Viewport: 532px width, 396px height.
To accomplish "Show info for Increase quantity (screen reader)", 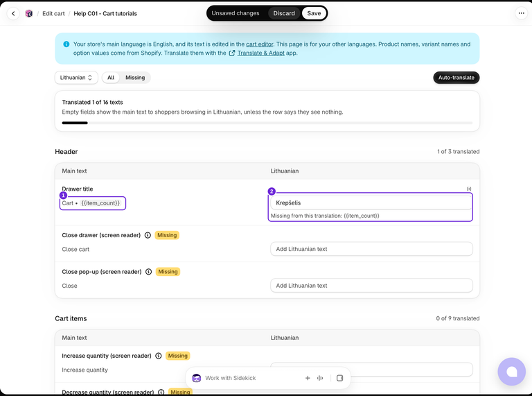I will [159, 356].
